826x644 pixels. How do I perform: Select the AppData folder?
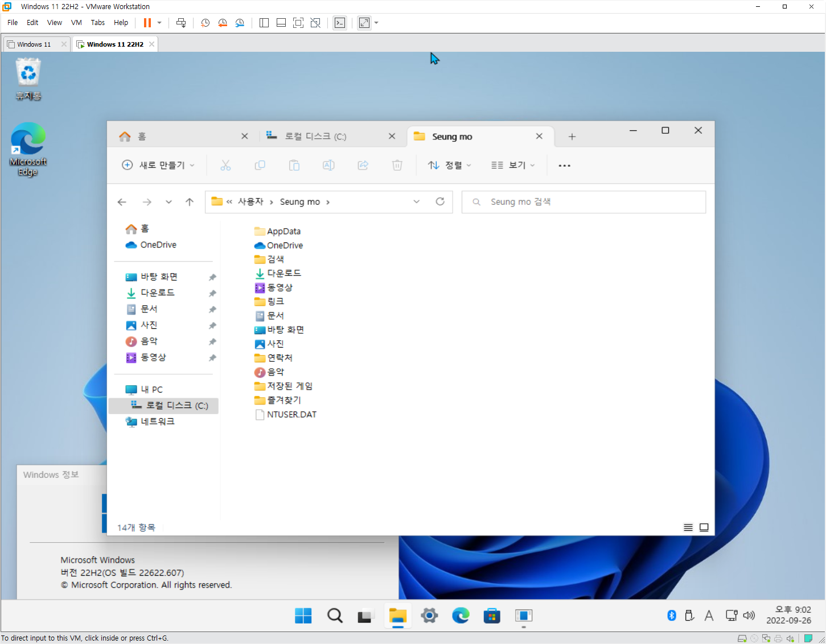coord(277,232)
